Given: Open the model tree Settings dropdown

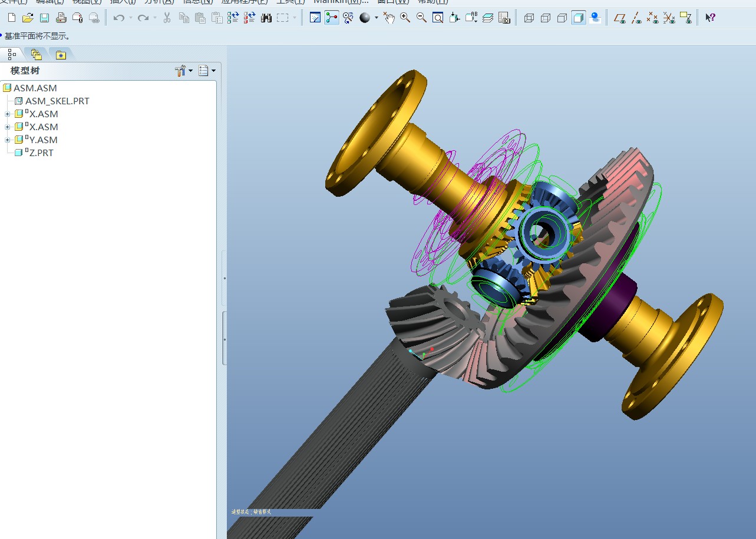Looking at the screenshot, I should pyautogui.click(x=184, y=71).
